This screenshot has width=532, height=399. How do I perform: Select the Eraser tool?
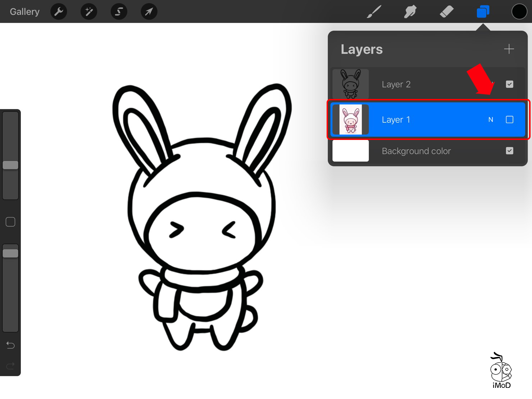tap(446, 12)
